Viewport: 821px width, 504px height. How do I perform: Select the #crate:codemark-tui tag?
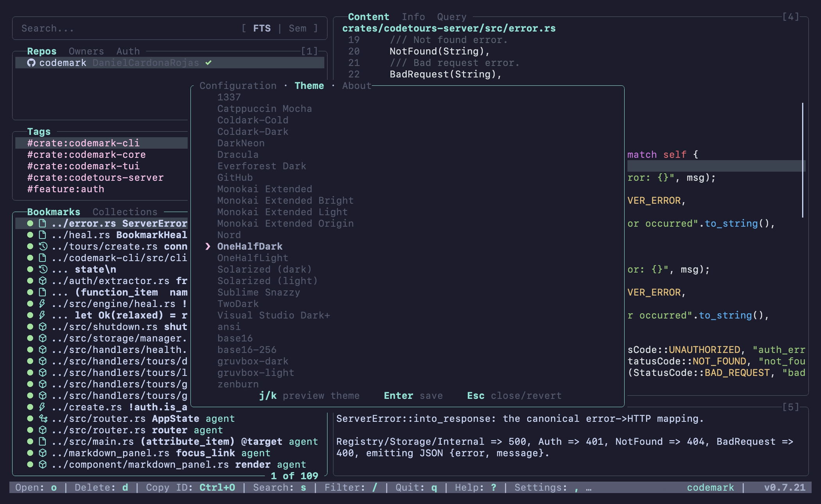tap(83, 166)
